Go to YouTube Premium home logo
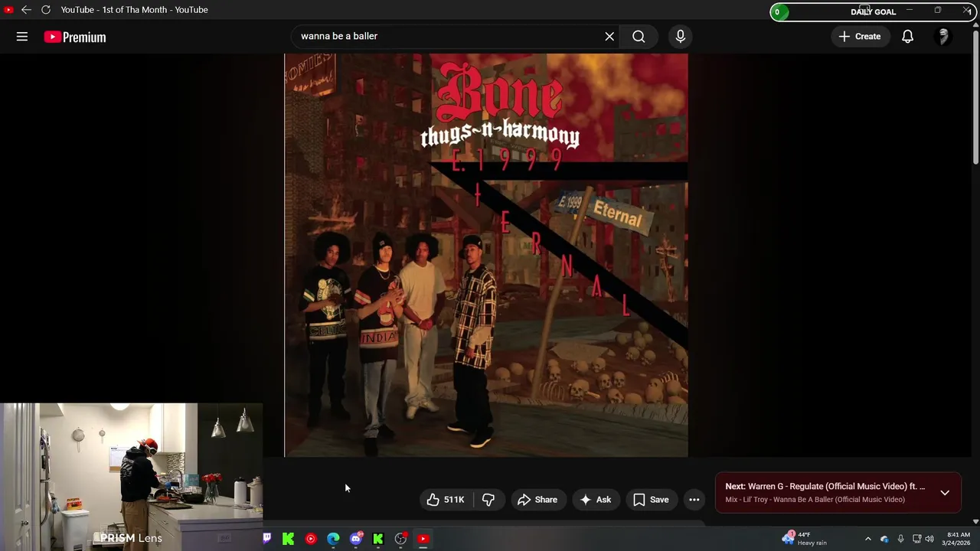 (75, 37)
